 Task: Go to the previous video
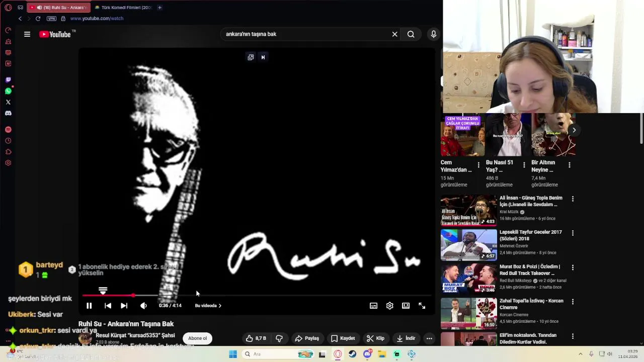(108, 306)
